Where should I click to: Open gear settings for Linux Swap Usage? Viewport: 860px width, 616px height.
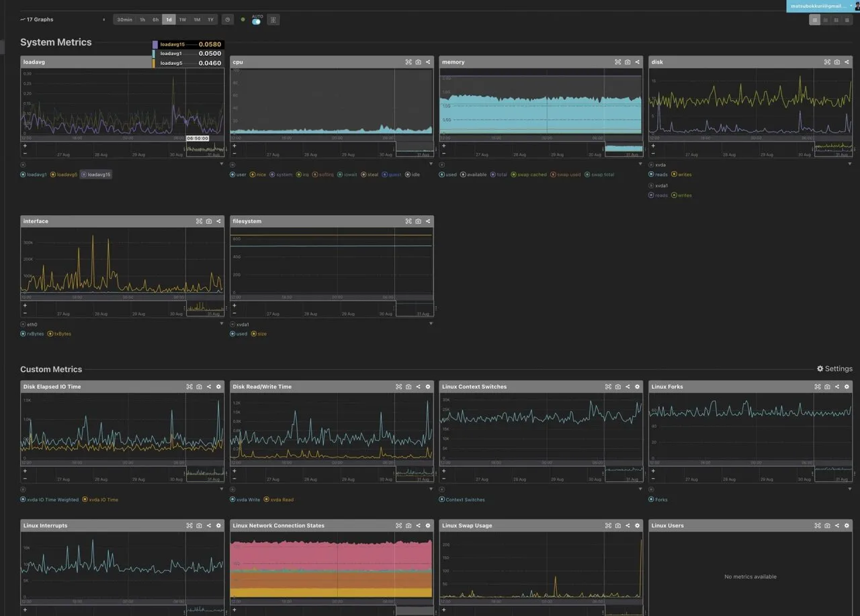pyautogui.click(x=638, y=526)
